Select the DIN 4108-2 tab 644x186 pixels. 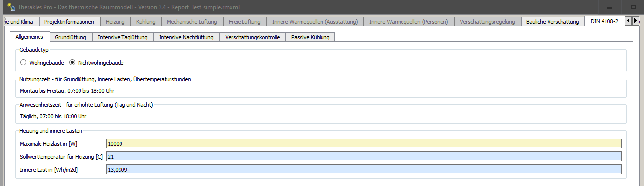tap(604, 21)
